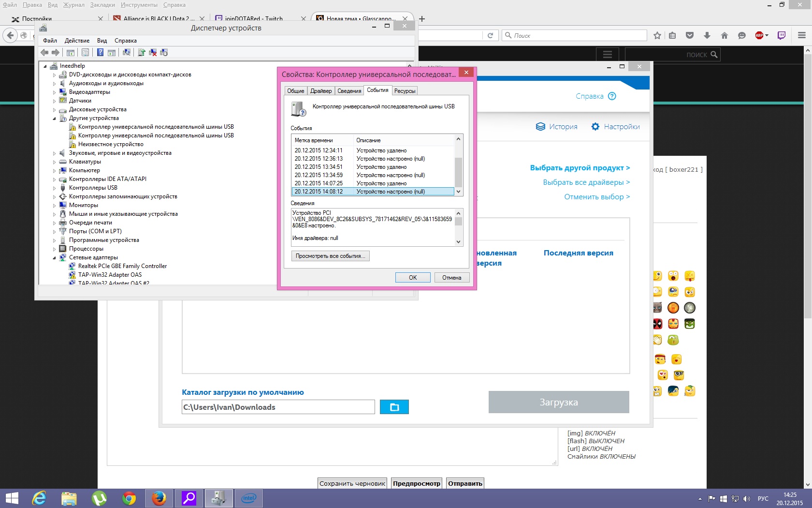Click the Uninstall device icon with red X
Viewport: 812px width, 508px height.
pyautogui.click(x=153, y=52)
